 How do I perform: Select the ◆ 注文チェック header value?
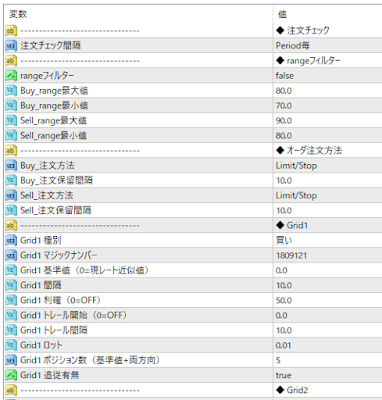(303, 31)
